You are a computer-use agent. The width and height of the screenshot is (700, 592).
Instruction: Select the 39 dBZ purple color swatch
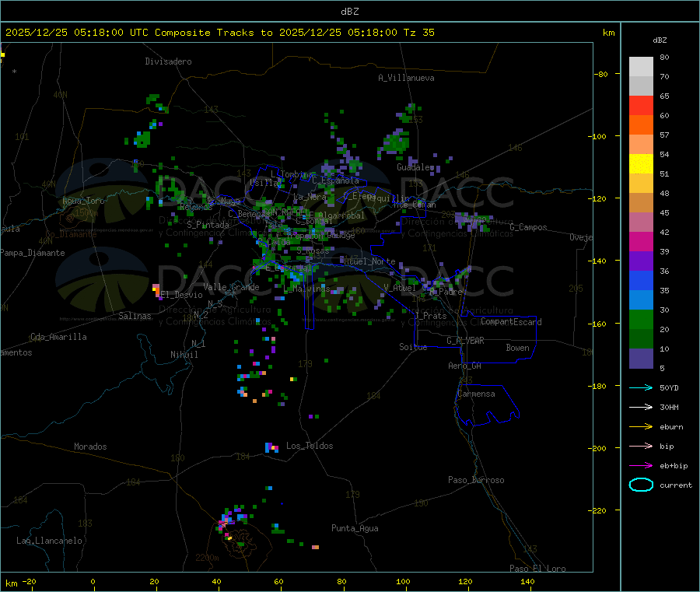(x=641, y=261)
